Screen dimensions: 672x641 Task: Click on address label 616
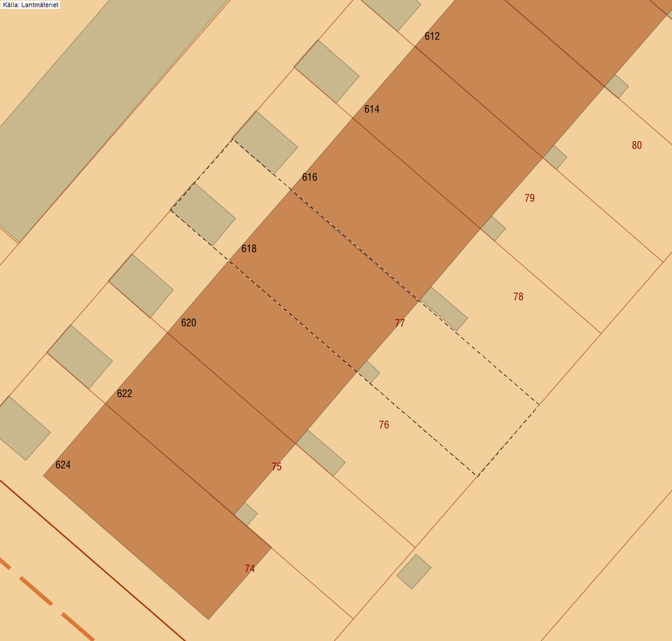[x=309, y=178]
